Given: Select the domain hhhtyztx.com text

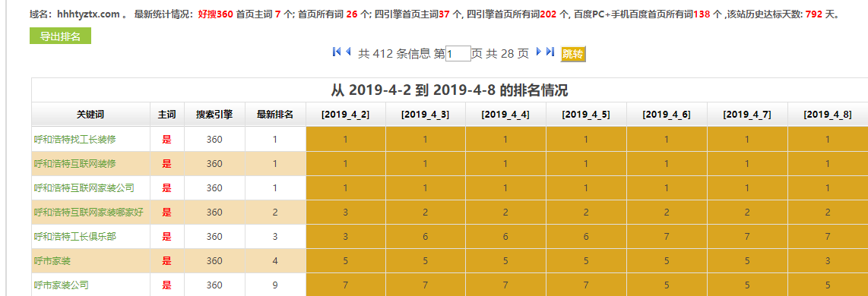Looking at the screenshot, I should (89, 14).
